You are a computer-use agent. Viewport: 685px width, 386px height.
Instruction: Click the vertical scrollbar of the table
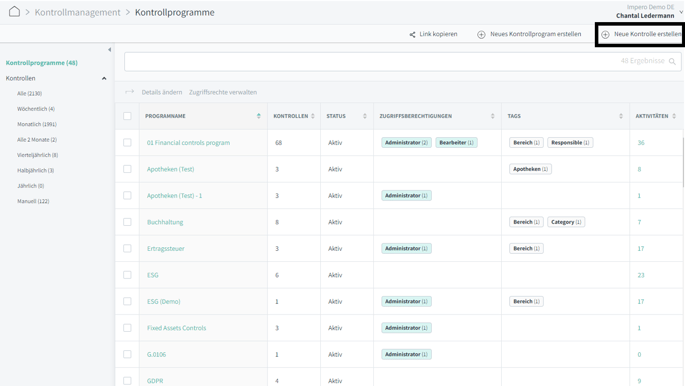coord(683,162)
